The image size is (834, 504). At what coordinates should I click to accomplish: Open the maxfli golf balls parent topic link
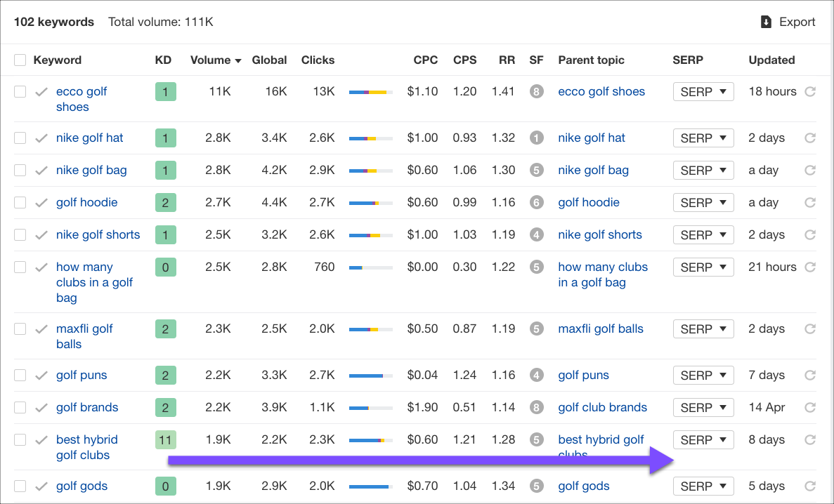[x=601, y=329]
